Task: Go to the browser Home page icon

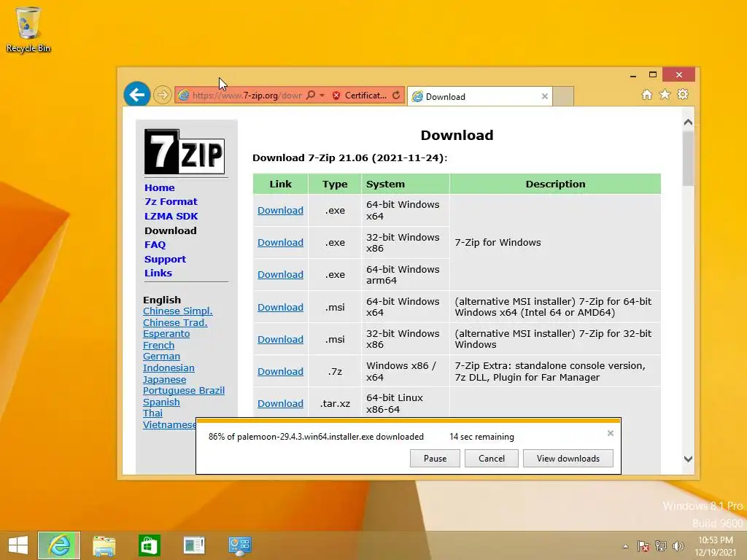Action: (646, 94)
